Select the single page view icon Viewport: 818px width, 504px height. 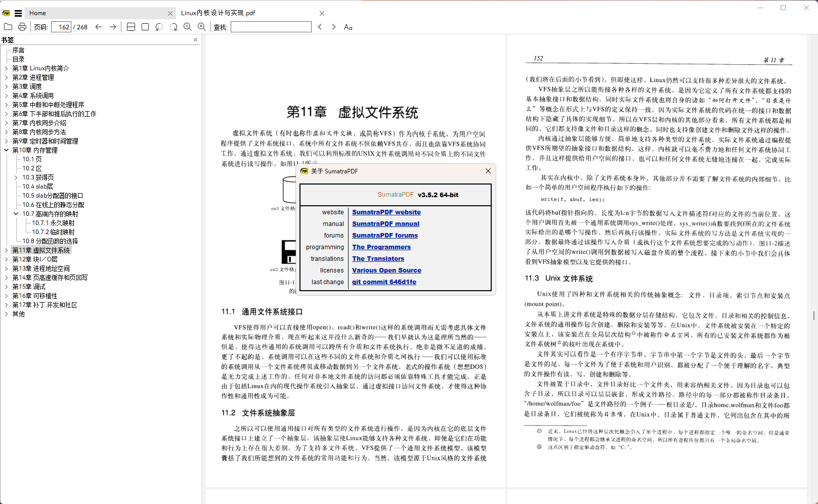click(145, 26)
